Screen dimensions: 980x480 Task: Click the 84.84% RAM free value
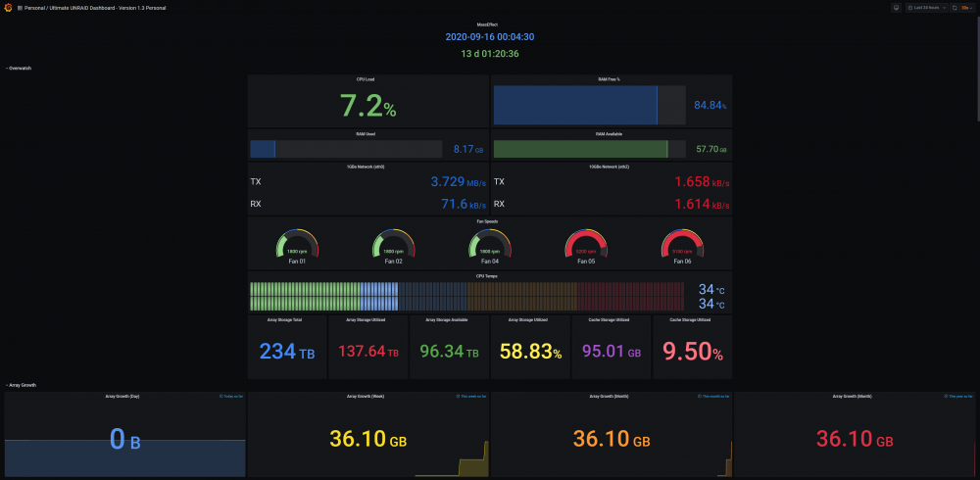pos(710,105)
